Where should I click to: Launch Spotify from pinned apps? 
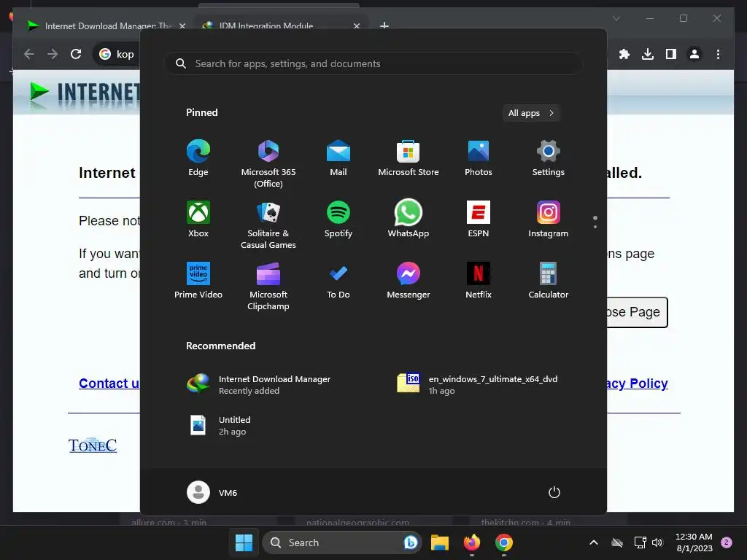338,220
